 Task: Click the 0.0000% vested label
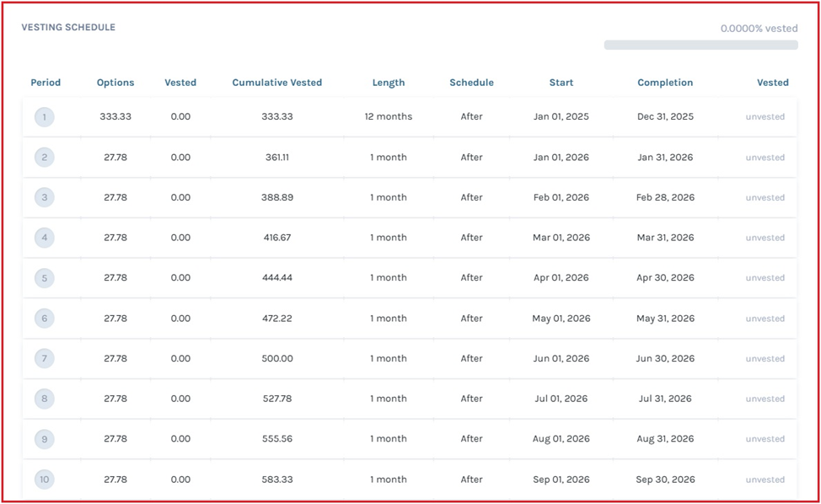pyautogui.click(x=759, y=28)
